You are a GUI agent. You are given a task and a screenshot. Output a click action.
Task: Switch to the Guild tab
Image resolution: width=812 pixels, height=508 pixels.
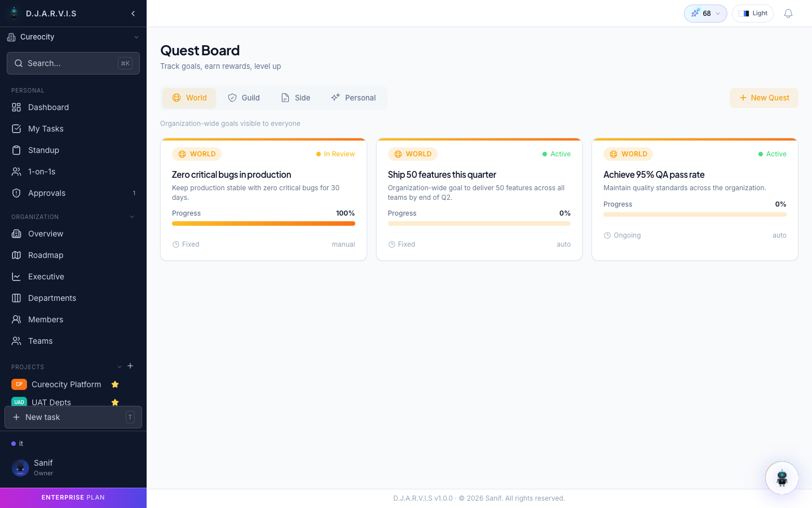[x=244, y=98]
